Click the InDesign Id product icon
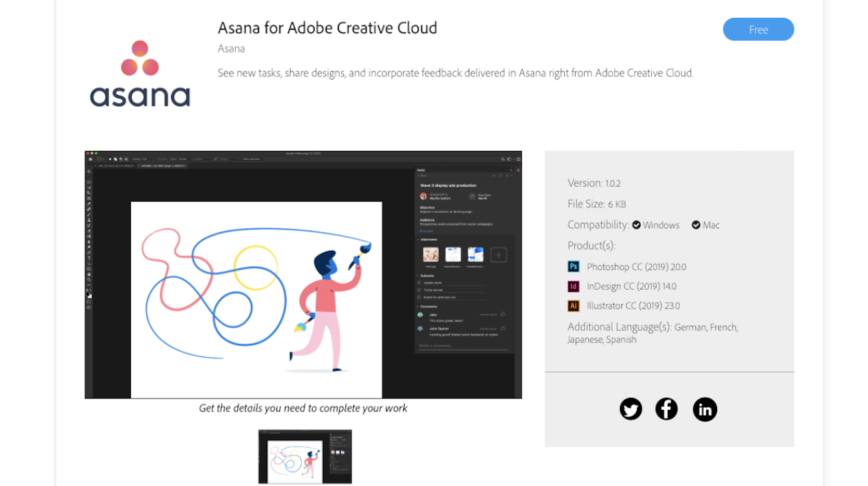Screen dimensions: 868x486 [x=574, y=286]
